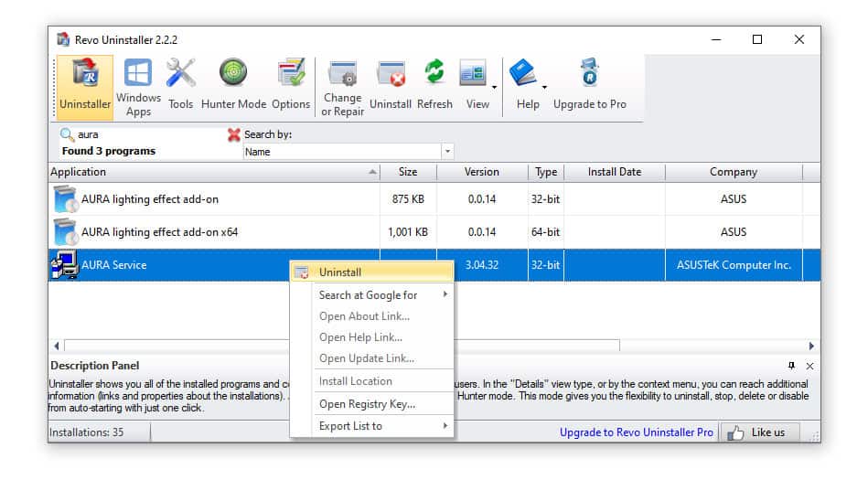Sort by the Install Date column header

coord(615,172)
